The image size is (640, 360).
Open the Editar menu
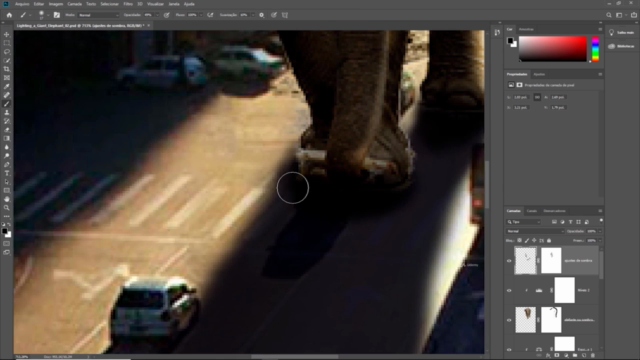click(39, 4)
